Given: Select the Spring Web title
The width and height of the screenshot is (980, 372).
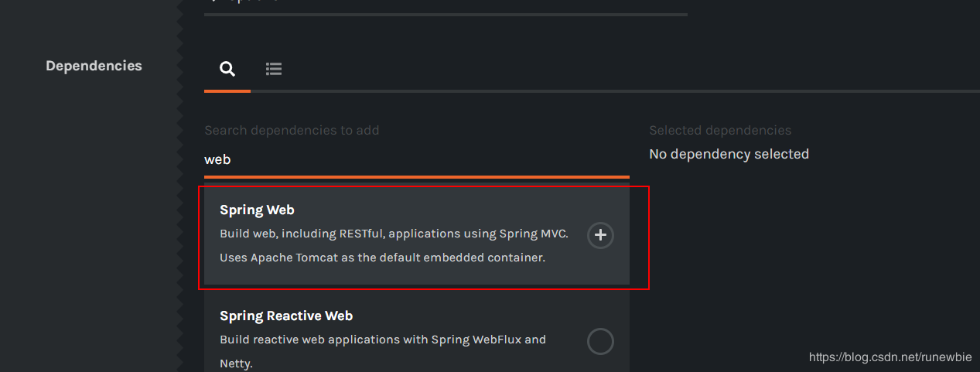Looking at the screenshot, I should click(257, 210).
